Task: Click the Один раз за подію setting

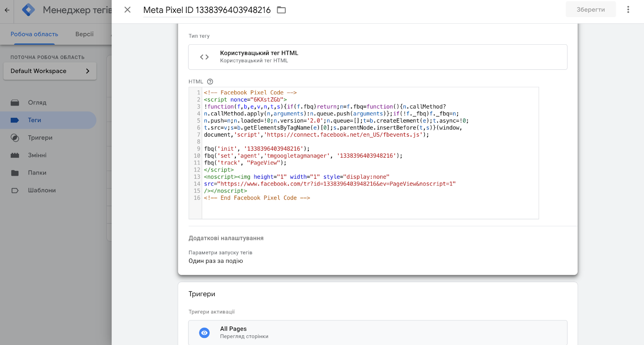Action: pyautogui.click(x=216, y=261)
